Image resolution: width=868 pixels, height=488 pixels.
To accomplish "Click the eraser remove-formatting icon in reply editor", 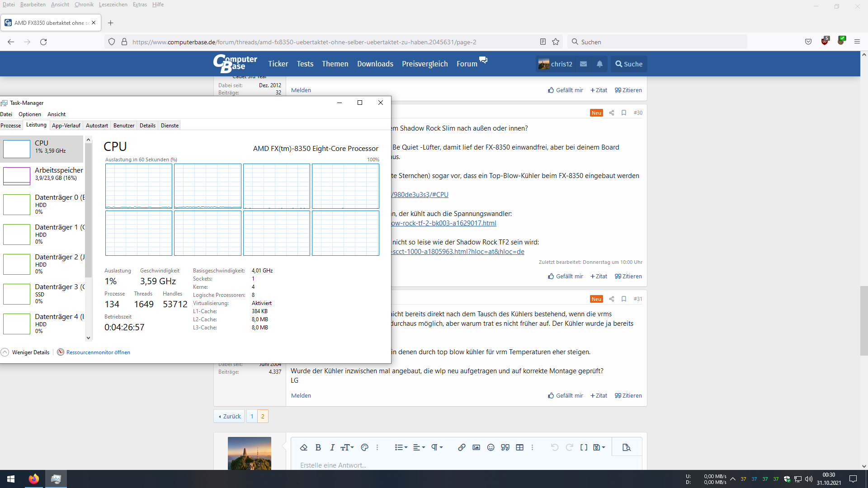I will (303, 447).
